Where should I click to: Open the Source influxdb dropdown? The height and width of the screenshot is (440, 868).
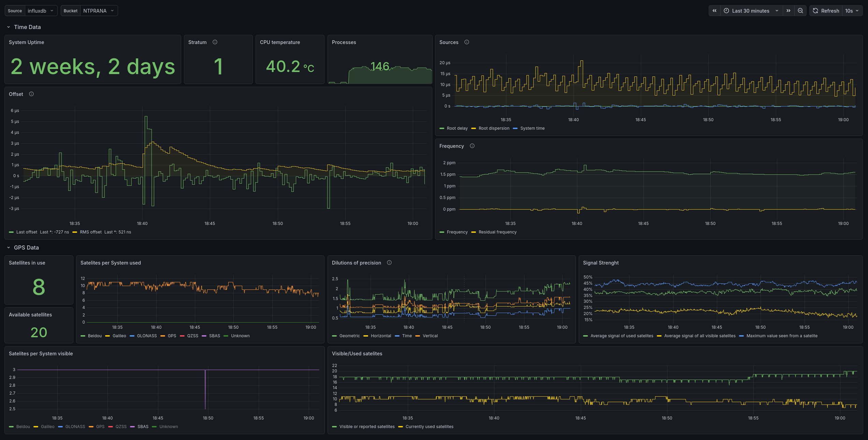(41, 11)
